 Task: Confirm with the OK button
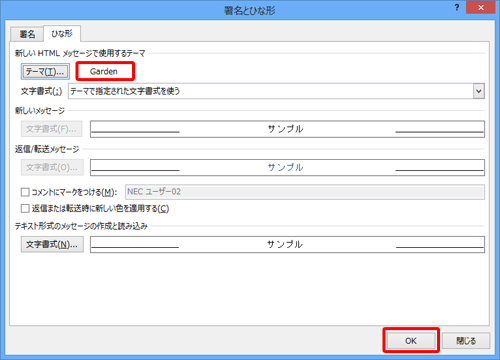[x=411, y=341]
